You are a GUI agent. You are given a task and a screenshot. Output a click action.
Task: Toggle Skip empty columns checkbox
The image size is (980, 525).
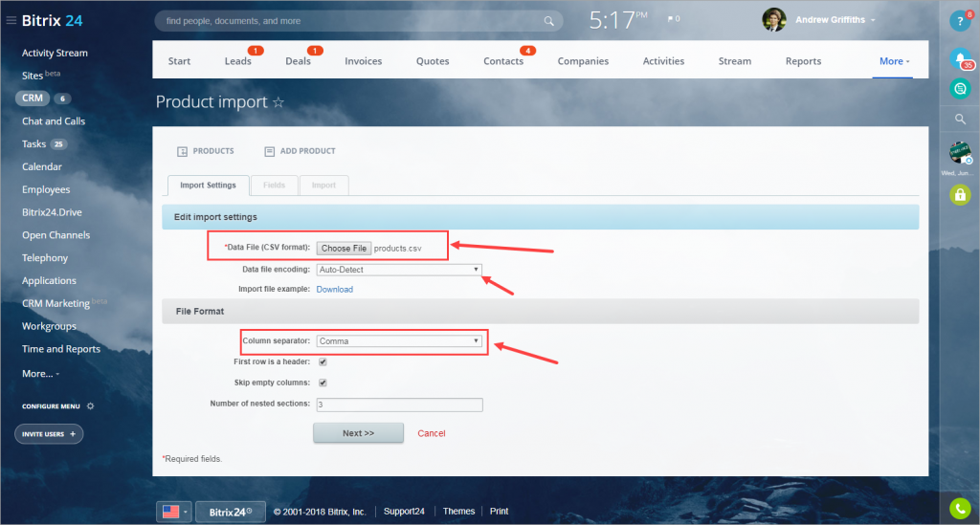pyautogui.click(x=323, y=383)
